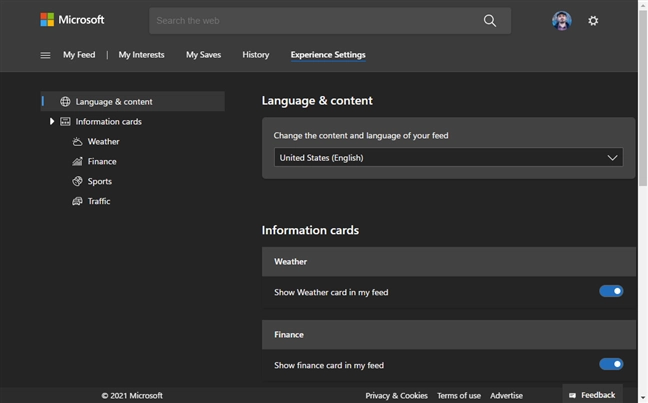
Task: Select the Experience Settings tab
Action: 328,55
